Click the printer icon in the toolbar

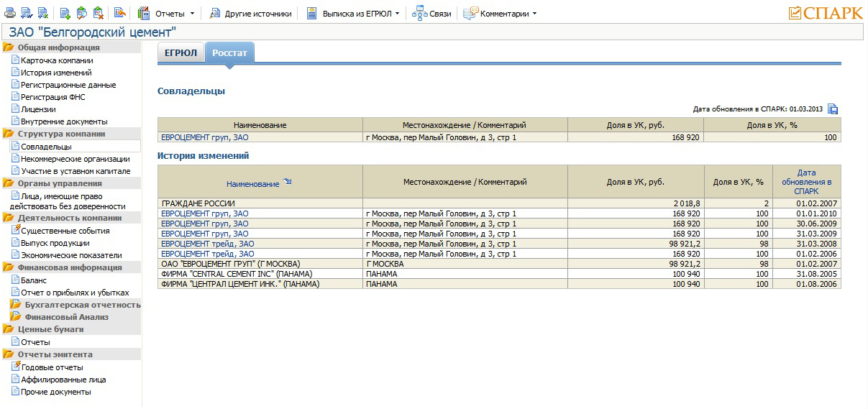click(10, 14)
